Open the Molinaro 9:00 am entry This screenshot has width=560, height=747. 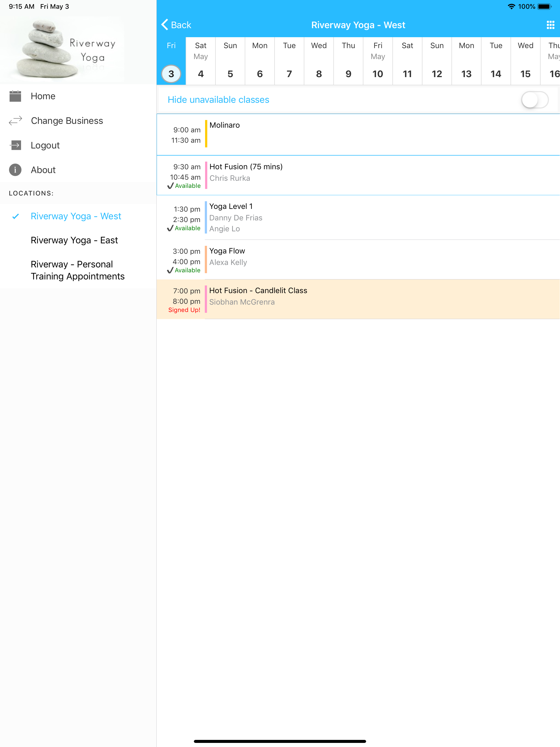358,135
